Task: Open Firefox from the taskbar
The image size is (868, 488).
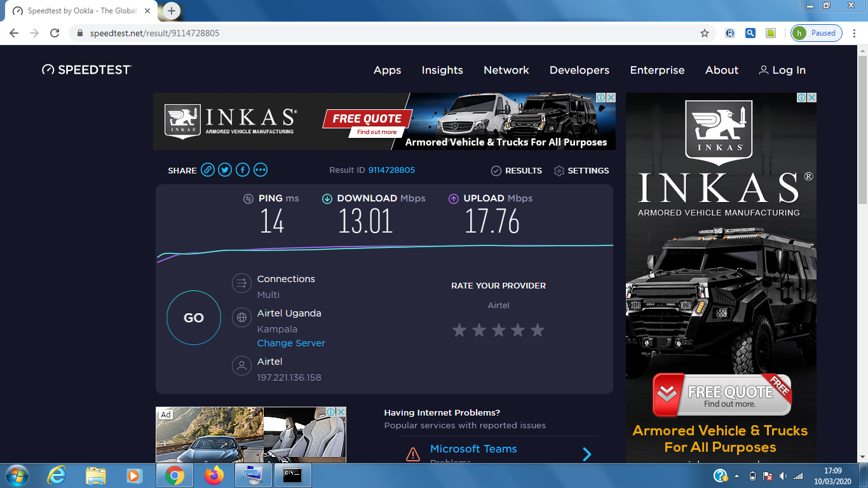Action: tap(214, 475)
